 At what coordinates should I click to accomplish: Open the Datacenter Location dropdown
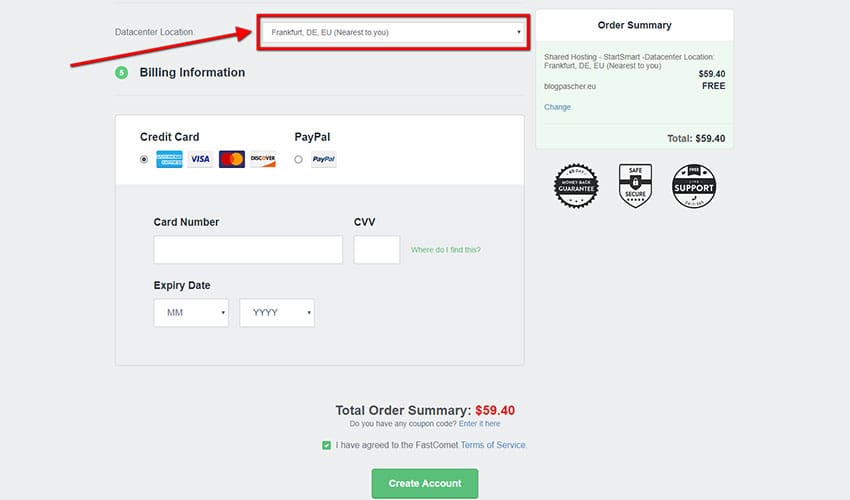[x=393, y=32]
